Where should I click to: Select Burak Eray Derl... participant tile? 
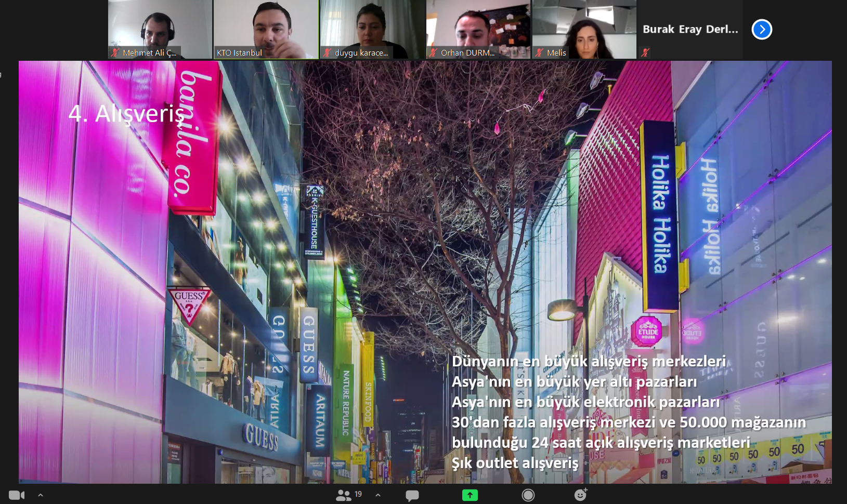click(690, 29)
